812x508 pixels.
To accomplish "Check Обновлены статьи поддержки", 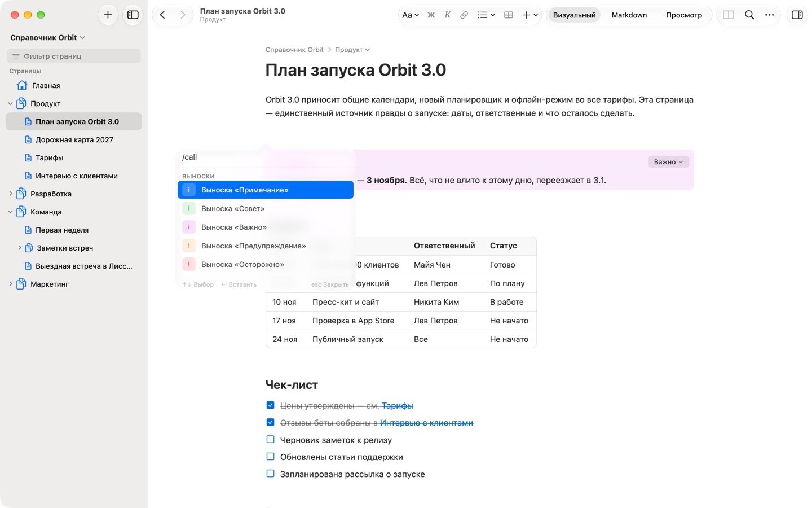I will (x=271, y=457).
